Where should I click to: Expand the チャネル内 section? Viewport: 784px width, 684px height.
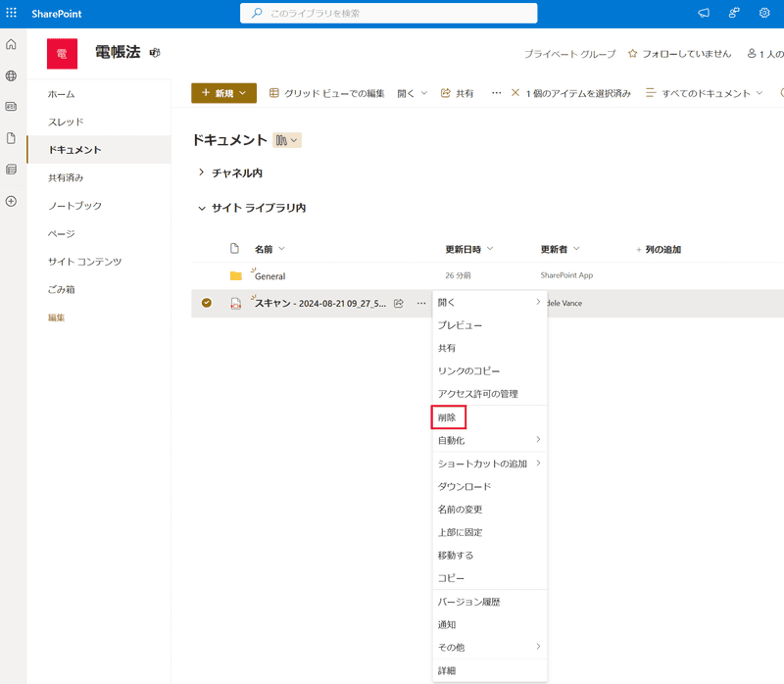(x=202, y=172)
